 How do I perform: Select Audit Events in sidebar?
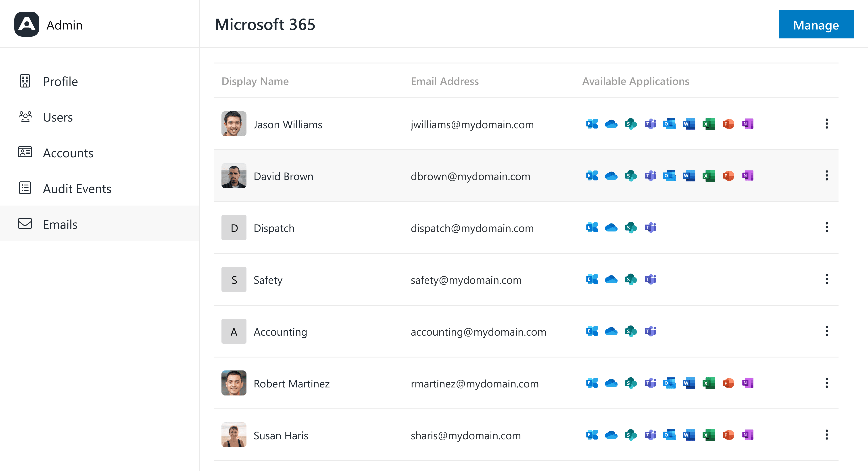[x=100, y=189]
